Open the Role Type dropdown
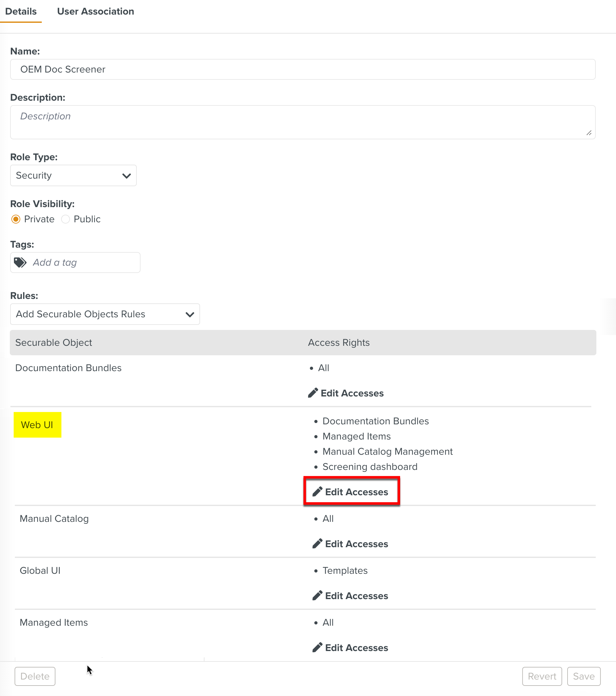The width and height of the screenshot is (616, 696). (73, 175)
